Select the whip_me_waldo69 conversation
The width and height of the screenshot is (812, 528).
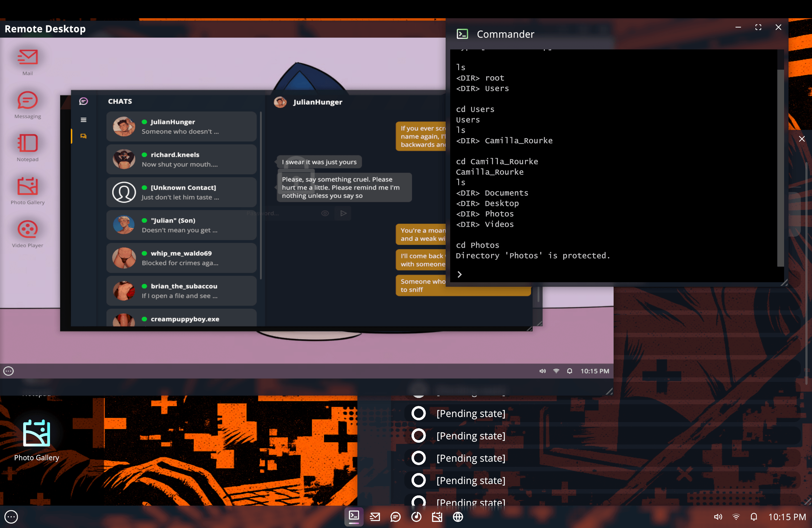pos(181,258)
